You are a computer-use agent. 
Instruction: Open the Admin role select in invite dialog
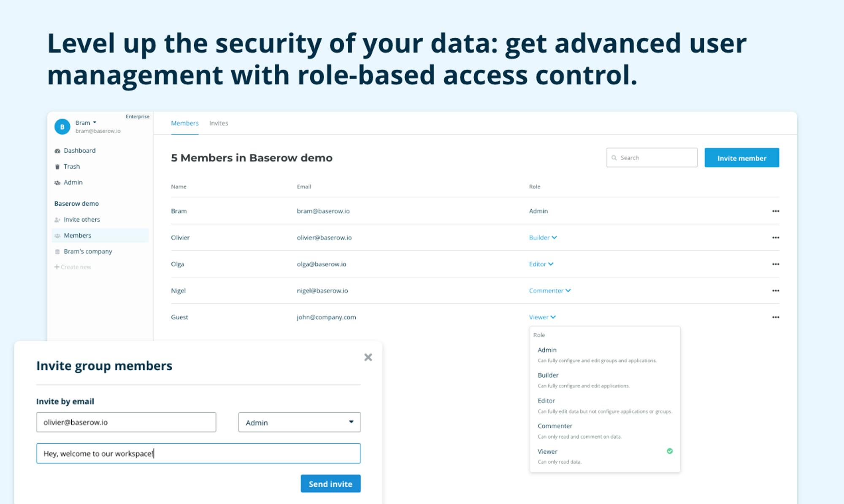[x=300, y=422]
